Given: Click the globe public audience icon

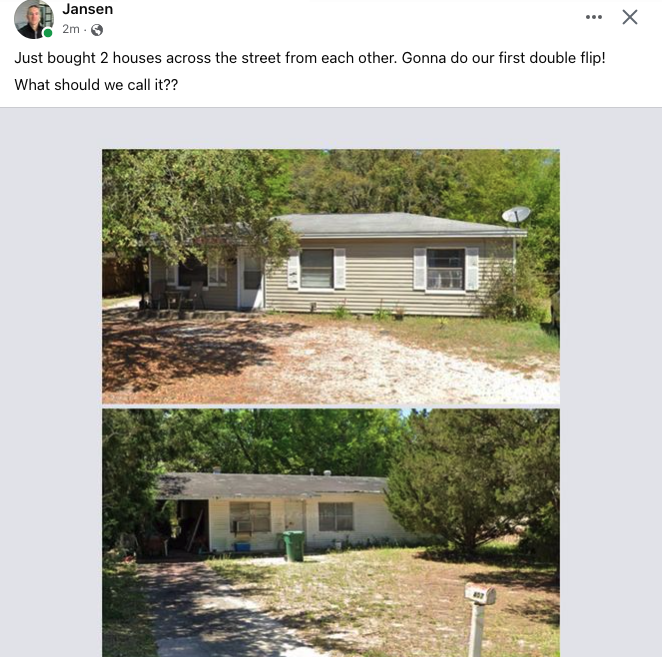Looking at the screenshot, I should [x=97, y=30].
